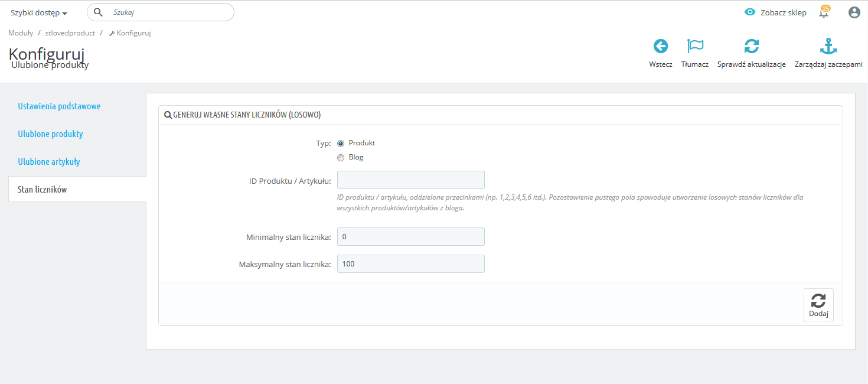Screen dimensions: 868x384
Task: Select the Blog radio option
Action: pyautogui.click(x=341, y=158)
